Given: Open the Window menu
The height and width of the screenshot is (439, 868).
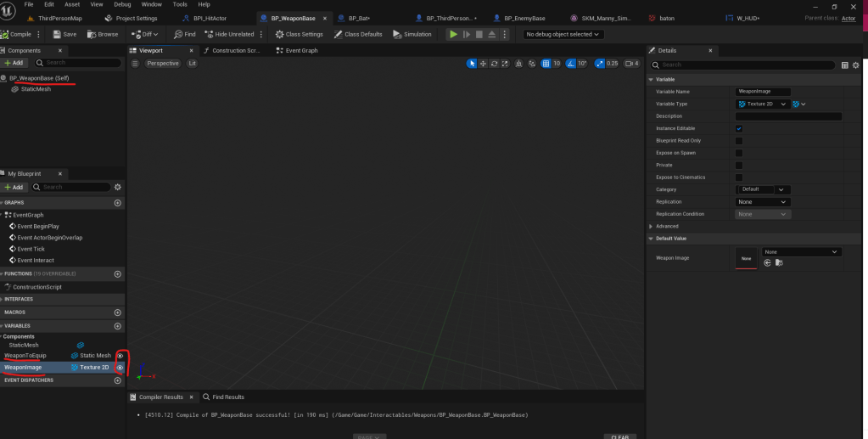Looking at the screenshot, I should [152, 4].
